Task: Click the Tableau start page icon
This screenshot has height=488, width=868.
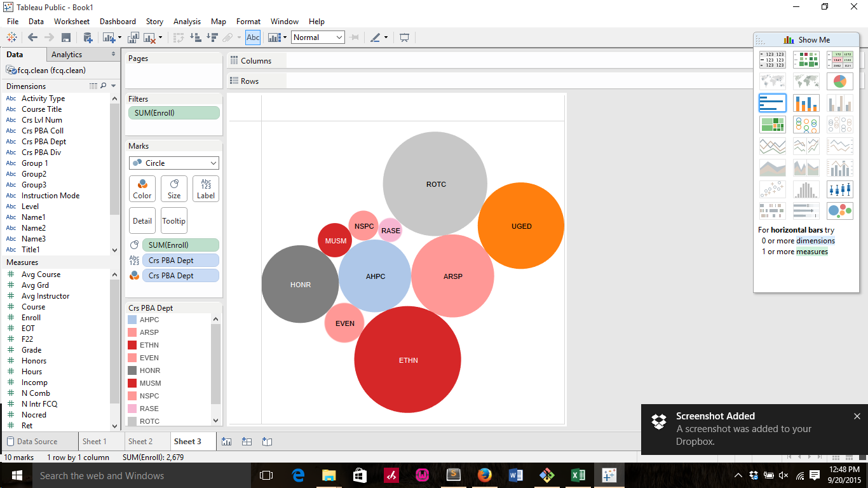Action: (x=11, y=37)
